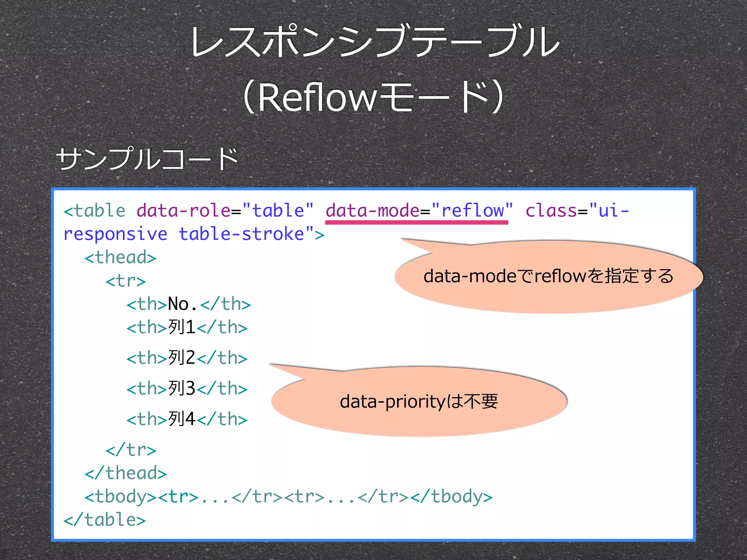Screen dimensions: 747x560
Task: Click the callout data-priorityは不要
Action: tap(419, 401)
